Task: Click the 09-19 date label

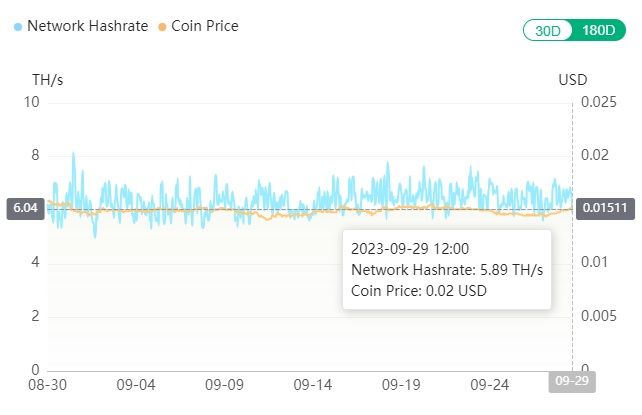Action: [401, 384]
